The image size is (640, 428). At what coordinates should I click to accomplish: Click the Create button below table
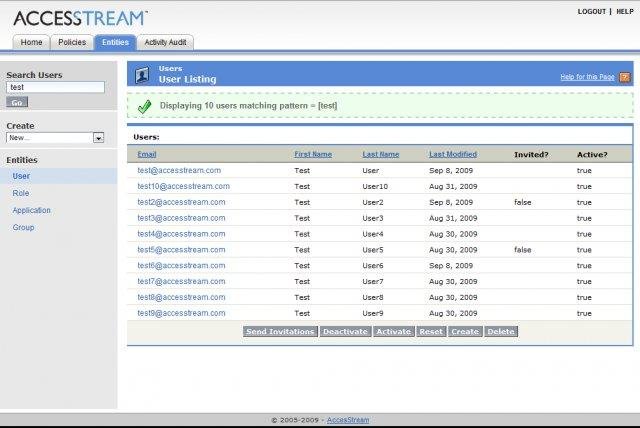(465, 331)
